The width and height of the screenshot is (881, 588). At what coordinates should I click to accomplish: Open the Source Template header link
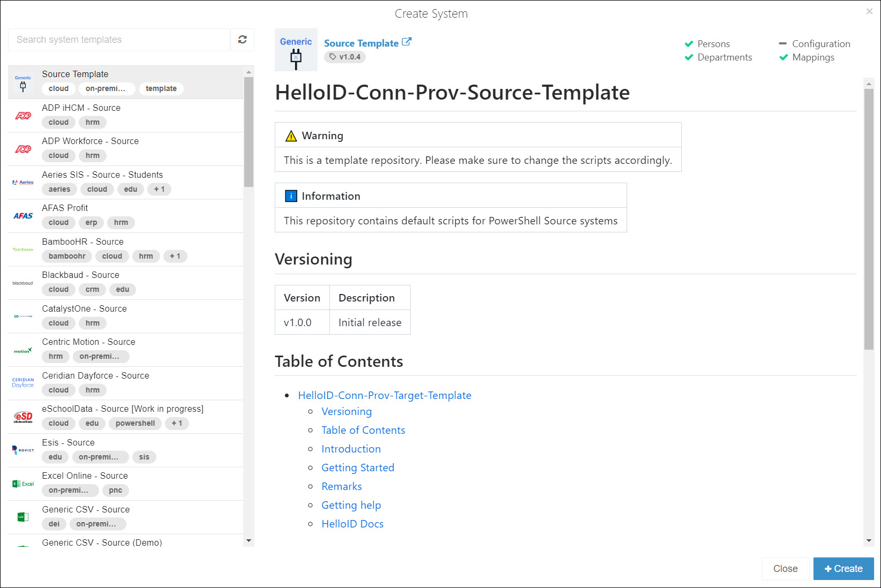pos(362,43)
